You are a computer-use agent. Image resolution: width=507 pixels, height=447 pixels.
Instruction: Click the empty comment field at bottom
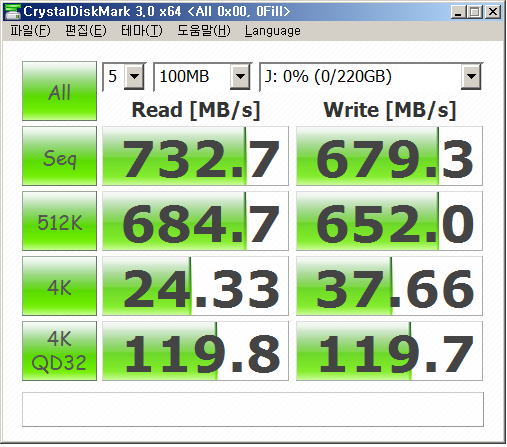253,410
